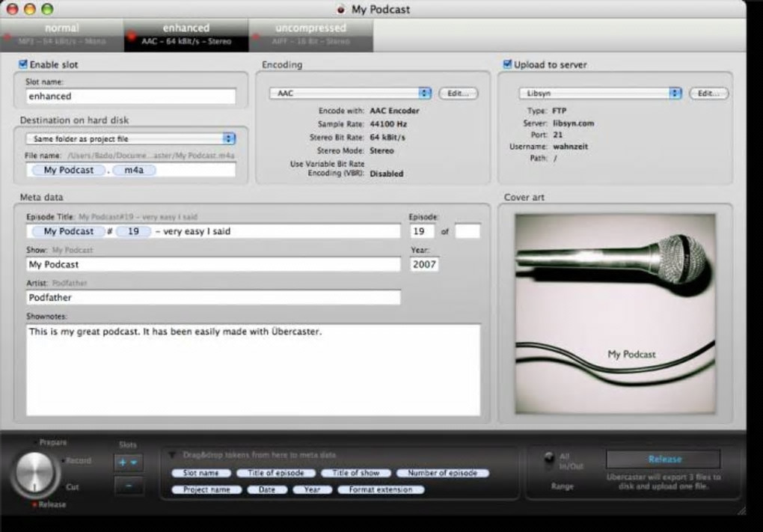
Task: Select Record mode on the dial
Action: (78, 460)
